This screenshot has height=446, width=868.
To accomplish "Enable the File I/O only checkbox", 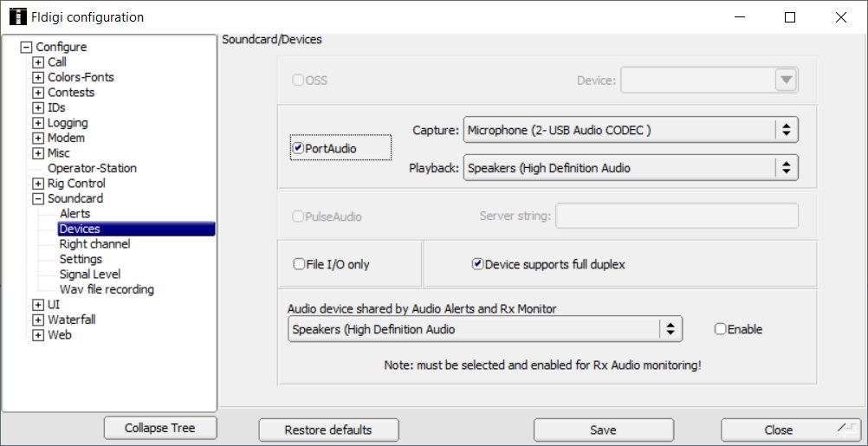I will coord(299,264).
